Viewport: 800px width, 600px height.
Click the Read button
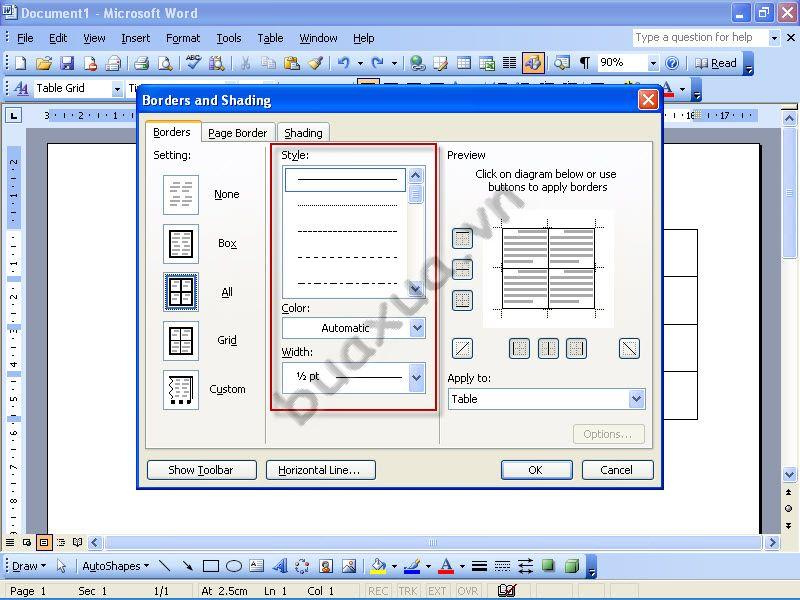pyautogui.click(x=716, y=63)
